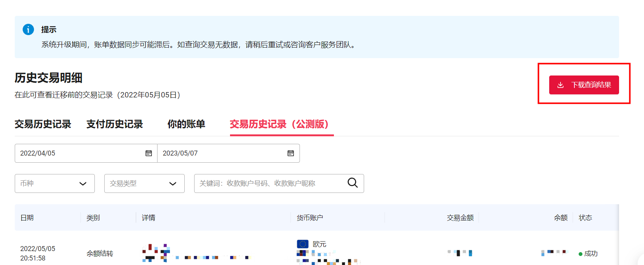Open calendar icon for end date 2023/05/07
The height and width of the screenshot is (265, 644).
coord(291,153)
